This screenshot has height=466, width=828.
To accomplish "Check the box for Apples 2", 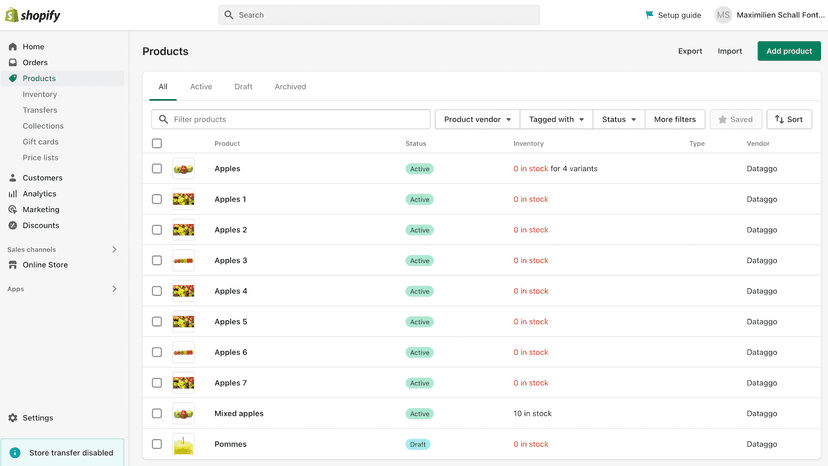I will [x=157, y=230].
